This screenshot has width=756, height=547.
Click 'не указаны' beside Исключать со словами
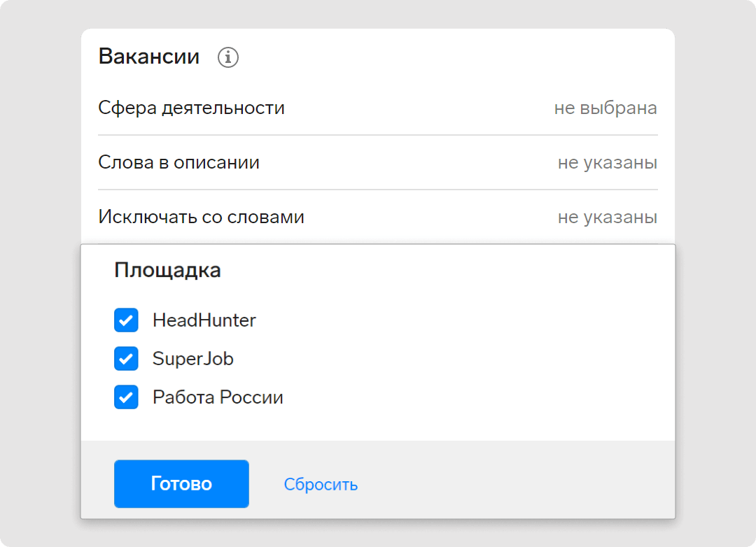607,218
